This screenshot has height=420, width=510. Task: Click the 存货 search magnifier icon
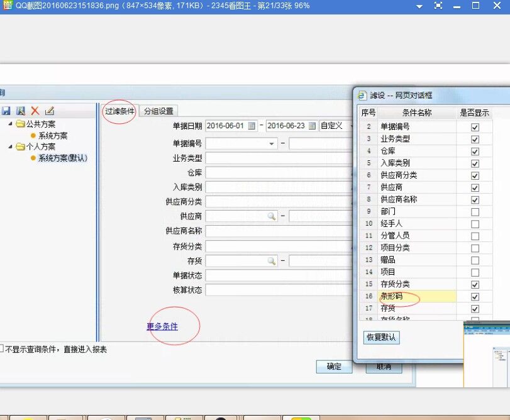(x=272, y=260)
